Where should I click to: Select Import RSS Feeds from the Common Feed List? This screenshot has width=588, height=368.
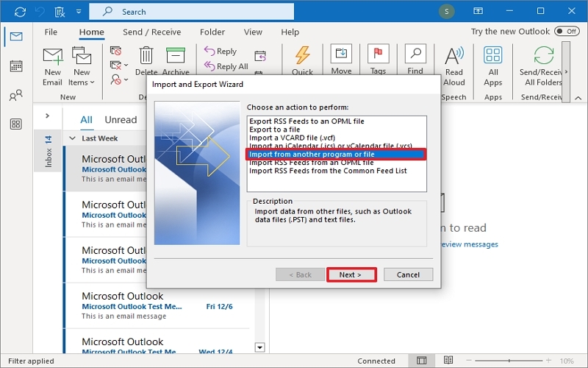pyautogui.click(x=328, y=171)
